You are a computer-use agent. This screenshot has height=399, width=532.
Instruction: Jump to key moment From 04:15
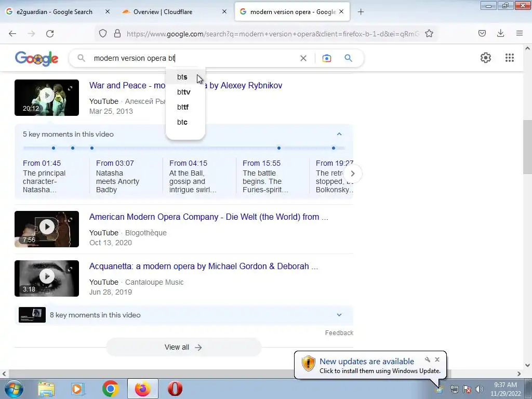pos(188,163)
